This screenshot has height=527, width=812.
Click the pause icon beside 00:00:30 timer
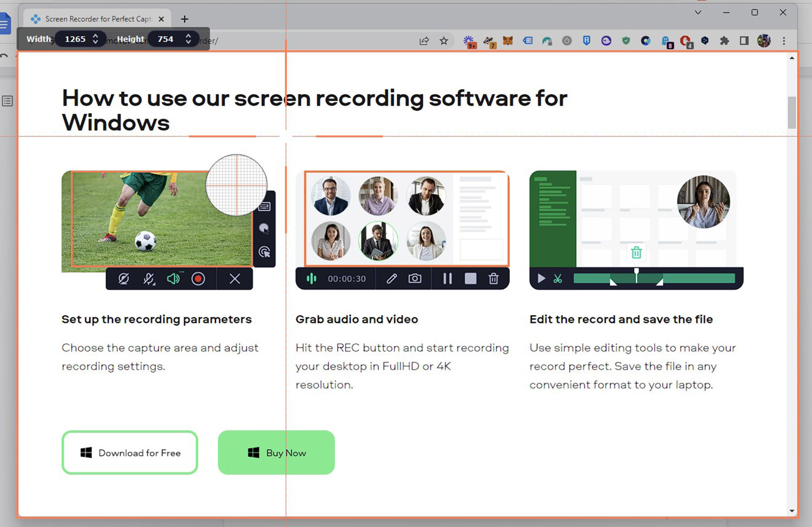(x=447, y=278)
